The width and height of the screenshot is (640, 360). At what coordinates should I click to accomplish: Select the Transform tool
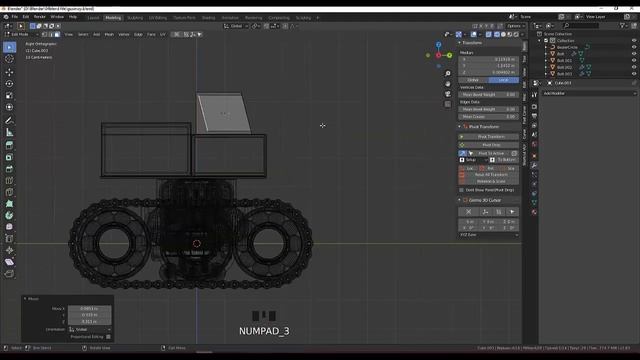[9, 107]
